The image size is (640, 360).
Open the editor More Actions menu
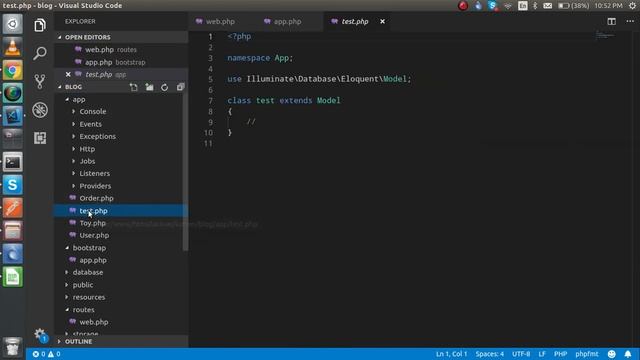tap(630, 21)
